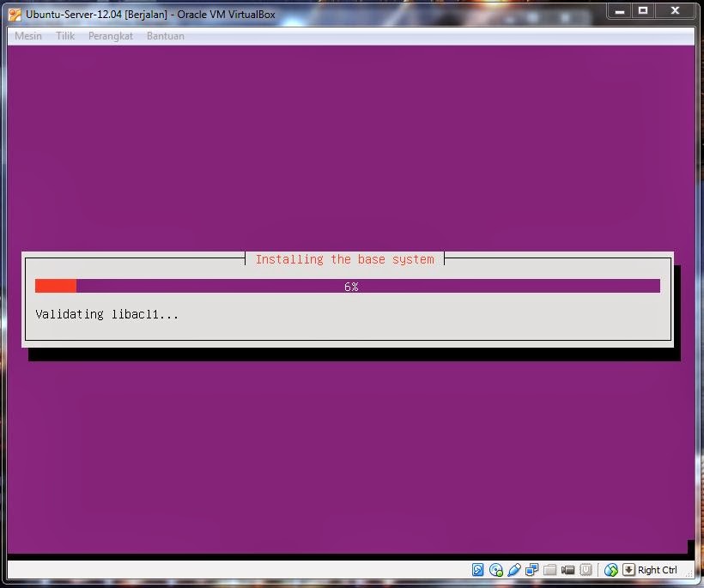The image size is (704, 588).
Task: Close the VirtualBox window
Action: click(675, 11)
